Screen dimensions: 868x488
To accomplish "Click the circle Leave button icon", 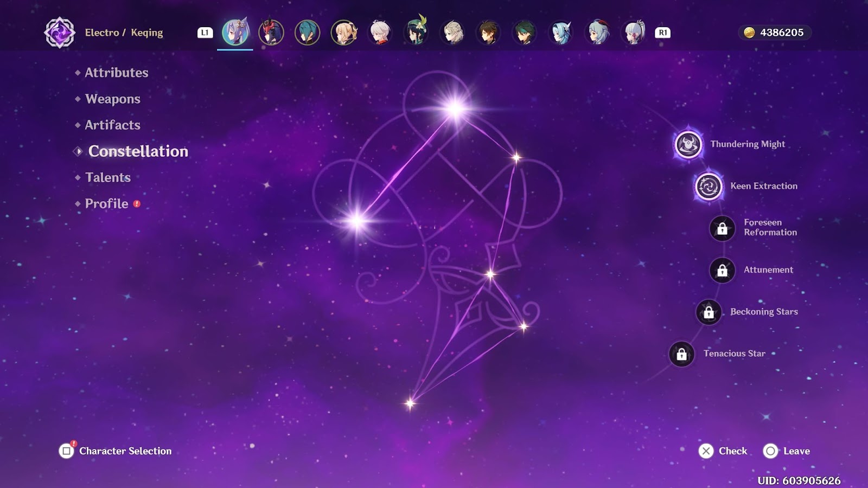I will pos(770,451).
